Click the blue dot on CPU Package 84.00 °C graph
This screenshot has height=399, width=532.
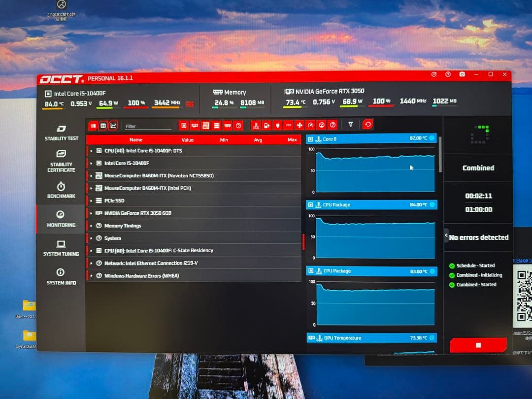tap(432, 204)
